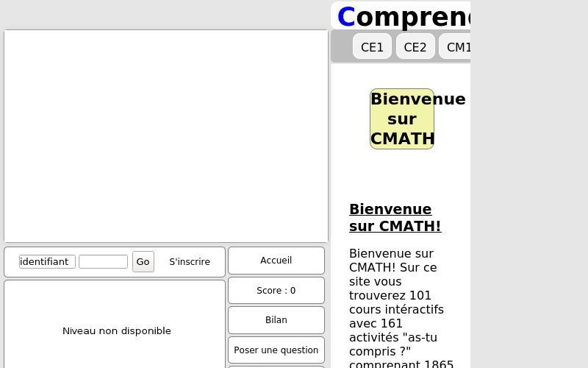Click the Score : 0 box
Screen dimensions: 588x368
pos(276,291)
